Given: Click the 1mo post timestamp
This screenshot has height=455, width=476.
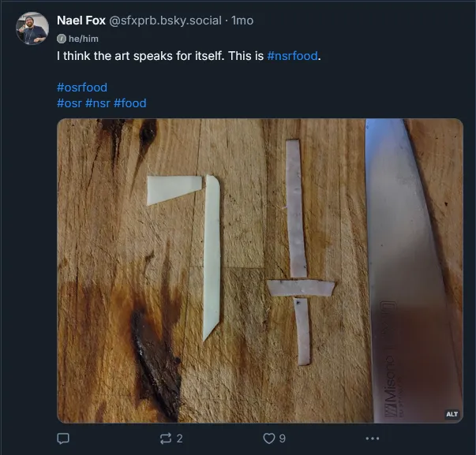Looking at the screenshot, I should [242, 21].
